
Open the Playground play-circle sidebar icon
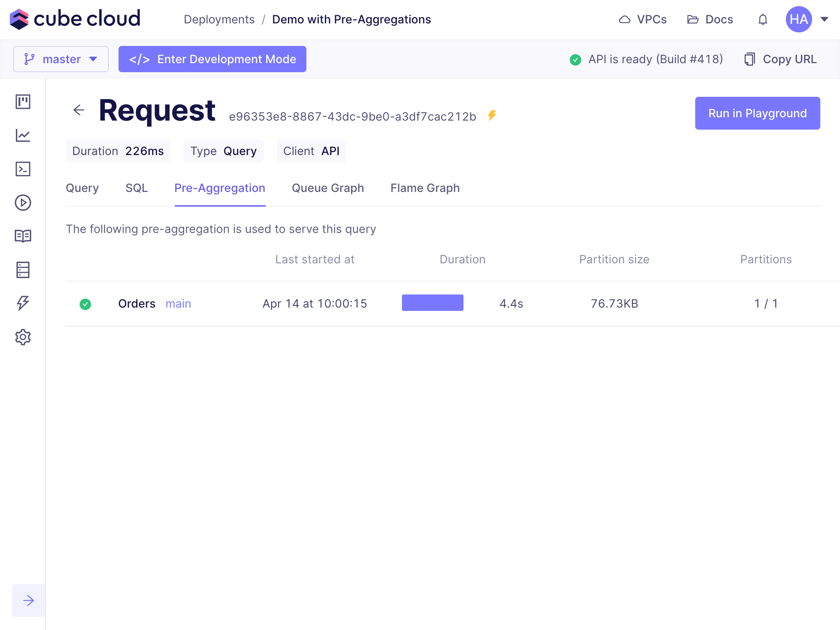pos(23,203)
